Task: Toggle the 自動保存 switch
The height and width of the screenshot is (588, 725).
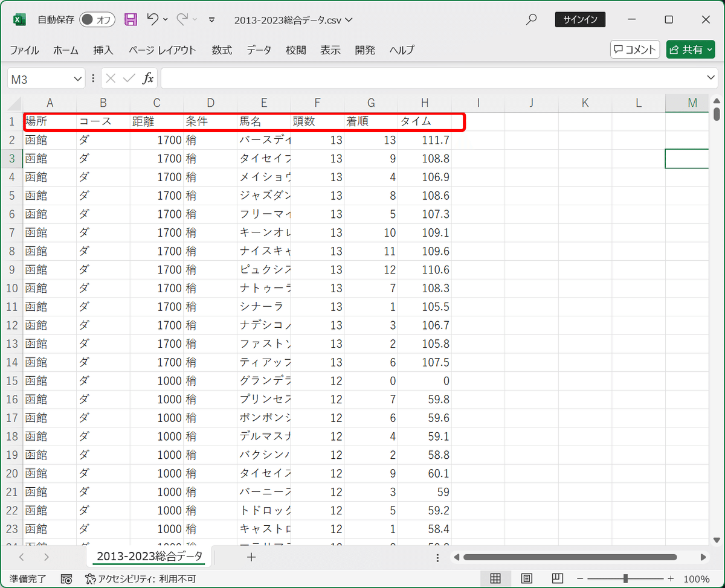Action: (97, 20)
